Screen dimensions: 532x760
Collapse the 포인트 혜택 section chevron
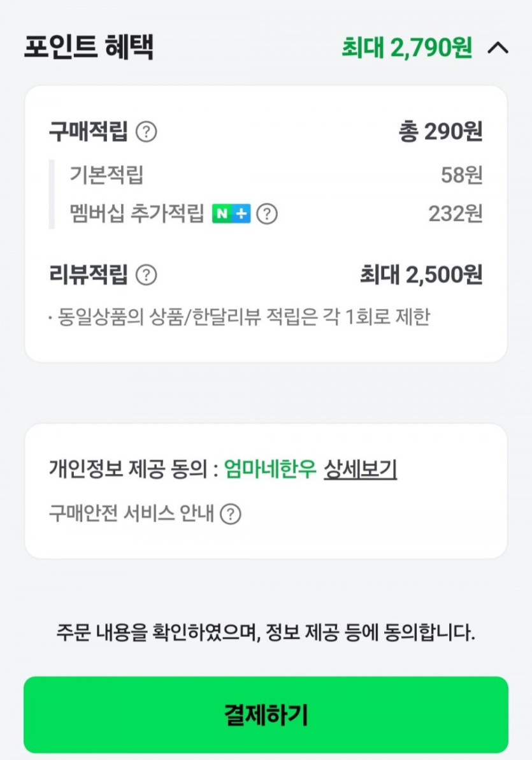tap(498, 48)
